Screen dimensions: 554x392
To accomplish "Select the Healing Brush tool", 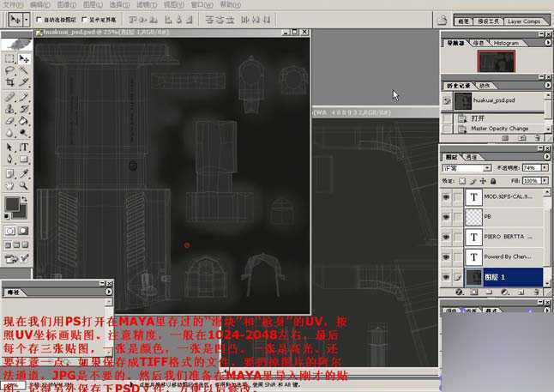I will pos(10,96).
